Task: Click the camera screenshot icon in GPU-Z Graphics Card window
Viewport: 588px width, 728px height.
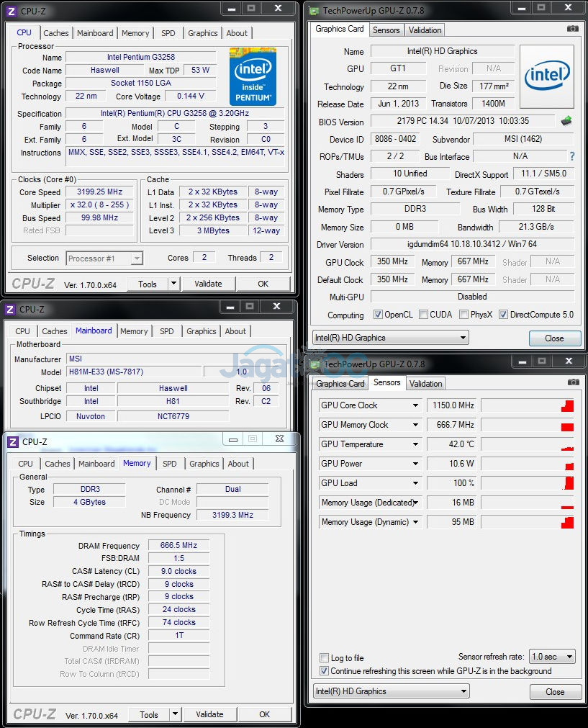Action: tap(572, 29)
